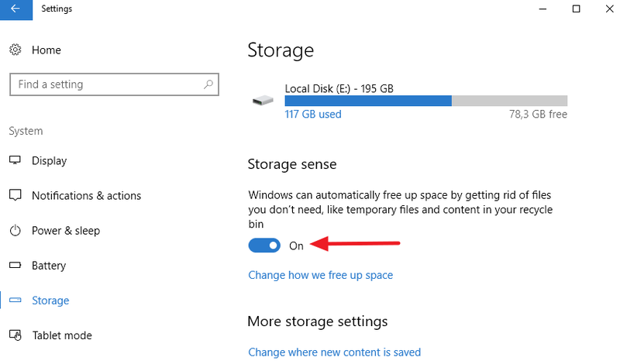Viewport: 620px width, 364px height.
Task: Click the Tablet mode icon
Action: (15, 335)
